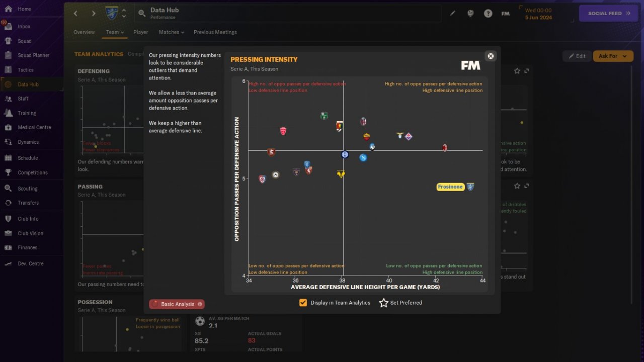Select the Napoli badge on the scatter chart
The width and height of the screenshot is (644, 362).
point(363,158)
